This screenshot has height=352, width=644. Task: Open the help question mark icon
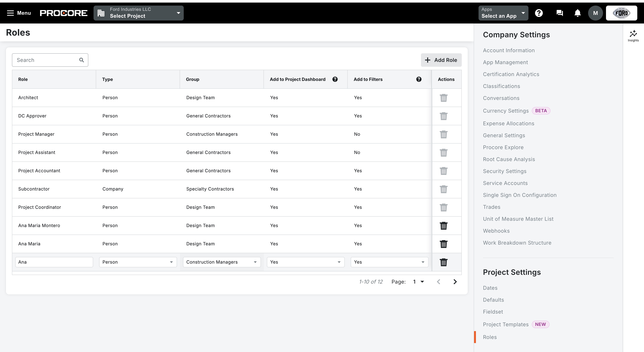coord(539,13)
